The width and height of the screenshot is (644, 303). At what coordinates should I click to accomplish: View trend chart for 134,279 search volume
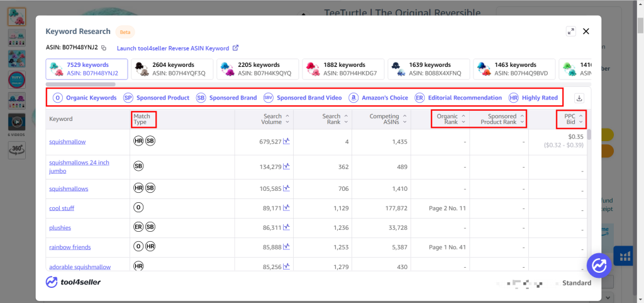pyautogui.click(x=287, y=166)
